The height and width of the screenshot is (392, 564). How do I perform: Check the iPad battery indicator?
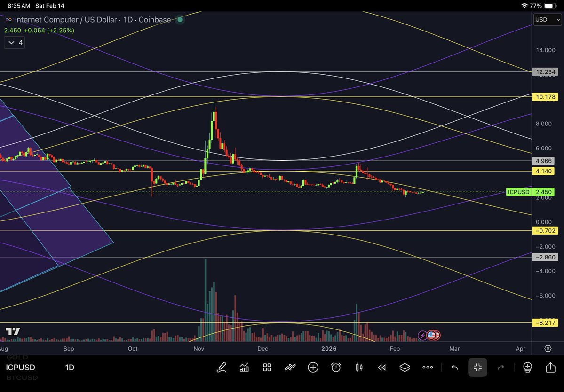550,6
